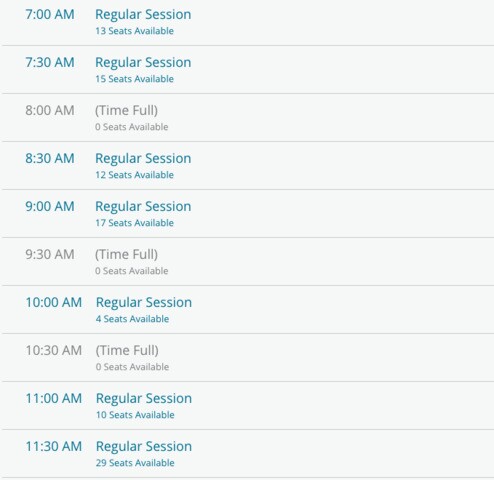Select the 10 Seats Available text
The height and width of the screenshot is (480, 494).
pyautogui.click(x=135, y=415)
